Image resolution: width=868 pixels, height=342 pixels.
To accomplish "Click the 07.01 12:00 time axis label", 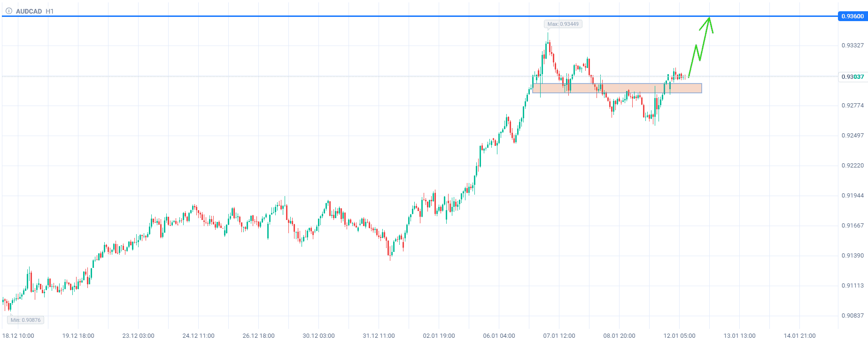I will 559,336.
